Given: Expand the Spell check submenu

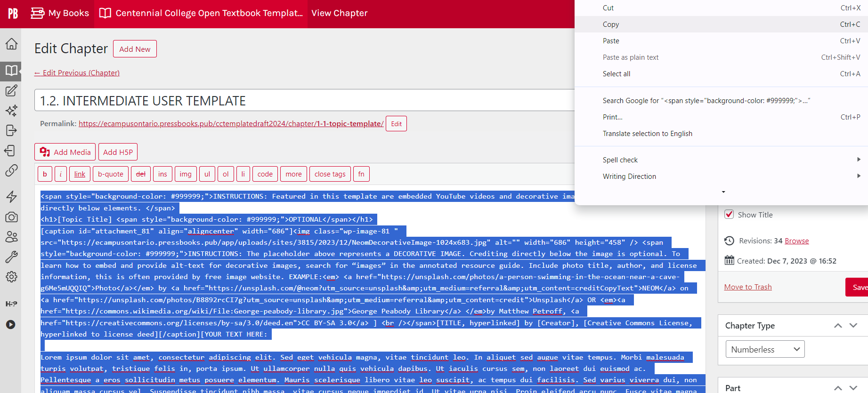Looking at the screenshot, I should [x=730, y=160].
